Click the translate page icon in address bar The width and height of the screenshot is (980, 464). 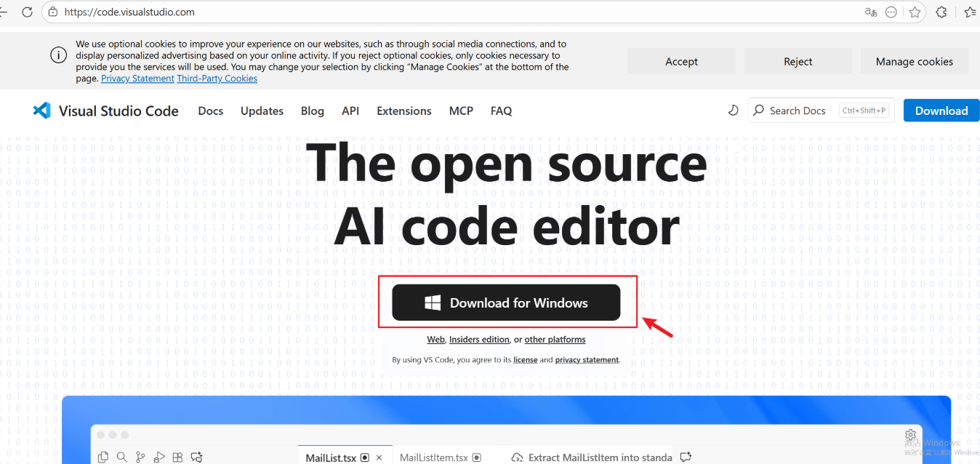[871, 12]
